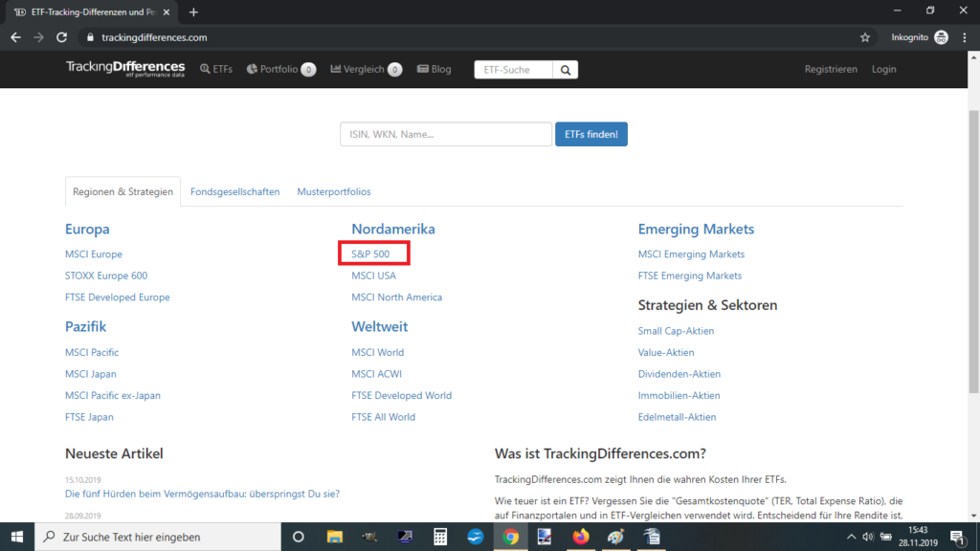980x551 pixels.
Task: Open Small Cap-Aktien link
Action: [x=676, y=331]
